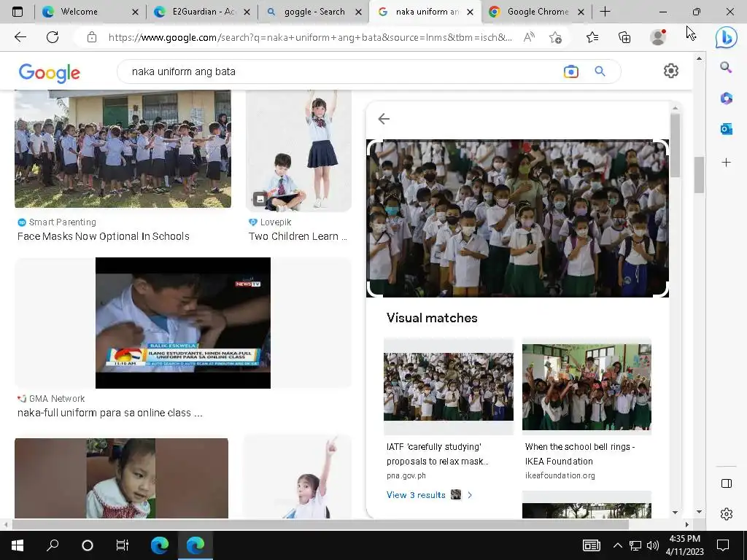The image size is (747, 560).
Task: Edit the search box text 'naka uniform ang bata'
Action: tap(183, 71)
